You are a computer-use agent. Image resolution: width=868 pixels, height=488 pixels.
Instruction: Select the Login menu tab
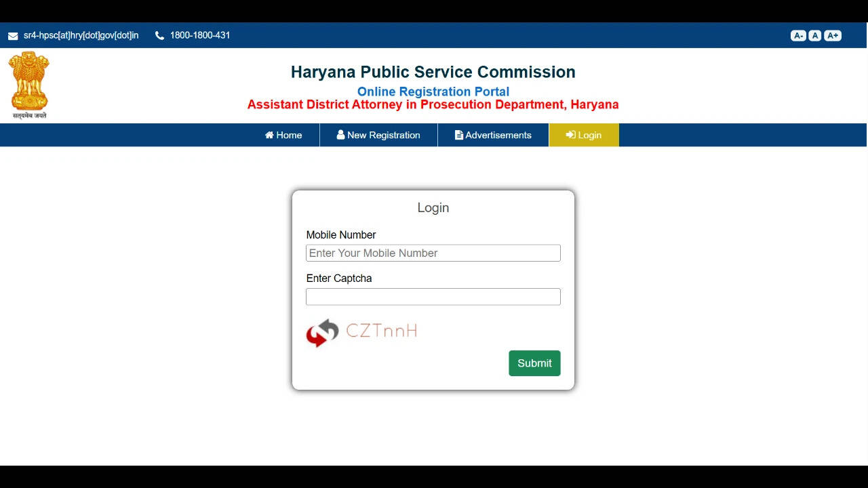pos(584,135)
